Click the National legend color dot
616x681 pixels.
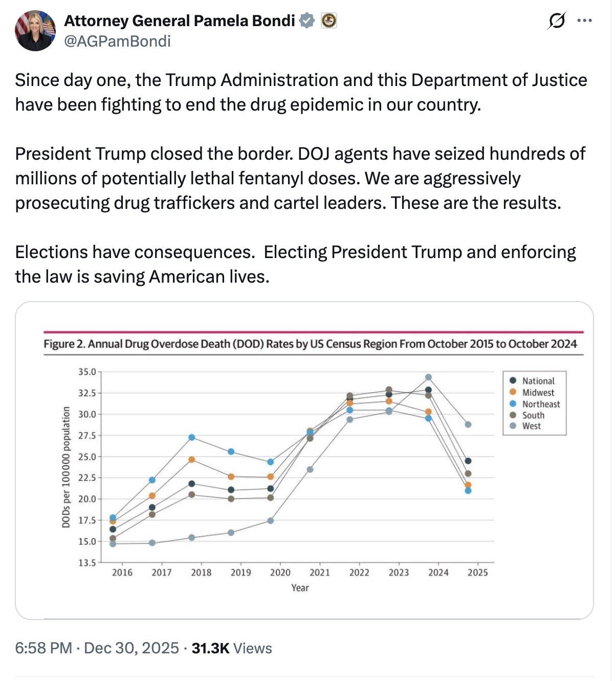[x=513, y=380]
